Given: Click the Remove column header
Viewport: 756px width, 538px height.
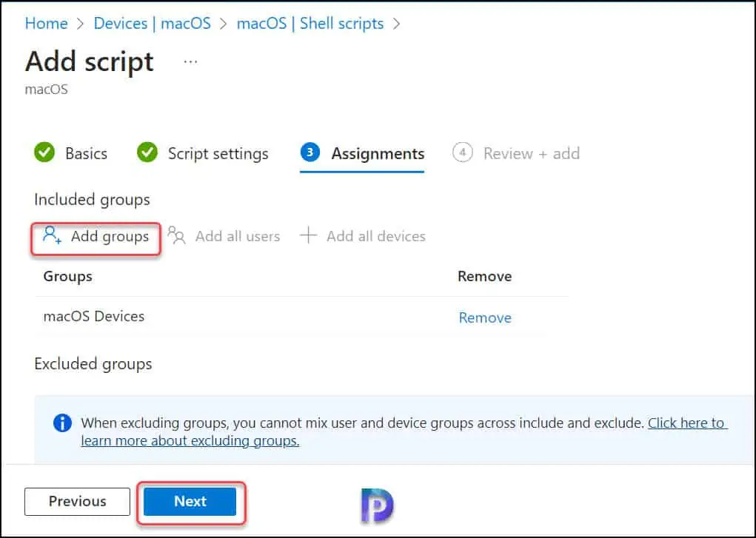Looking at the screenshot, I should (484, 276).
